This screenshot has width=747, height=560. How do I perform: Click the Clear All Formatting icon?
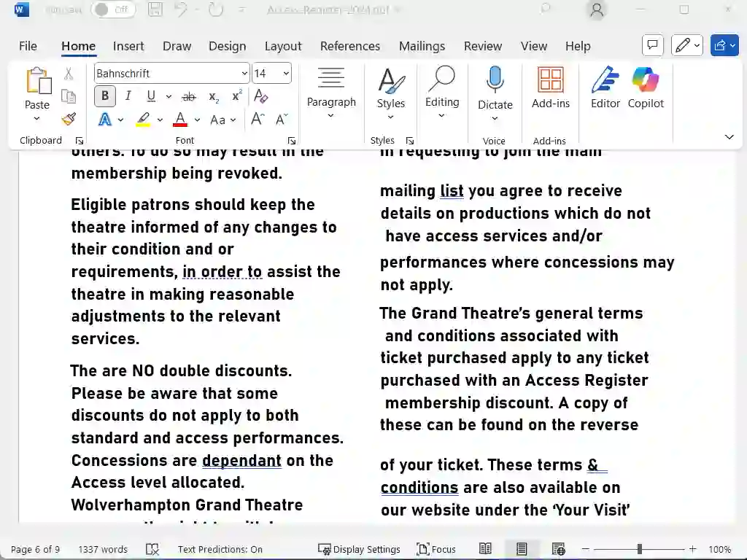261,96
